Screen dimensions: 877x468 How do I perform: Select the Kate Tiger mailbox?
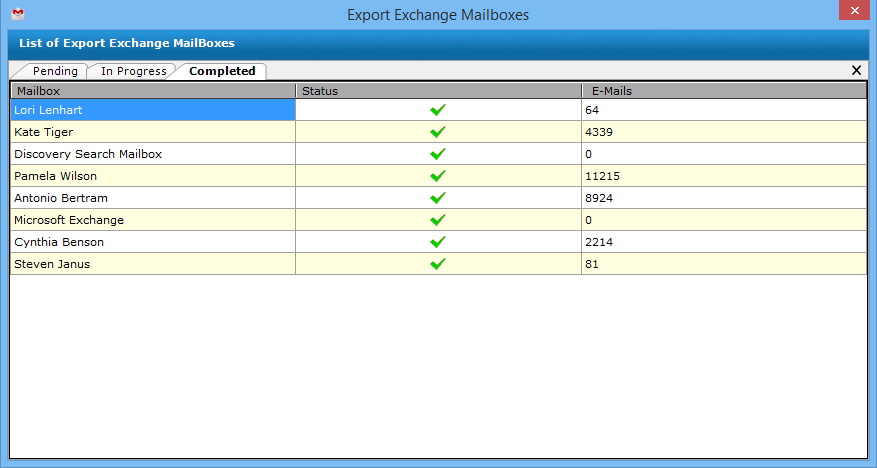click(x=153, y=132)
